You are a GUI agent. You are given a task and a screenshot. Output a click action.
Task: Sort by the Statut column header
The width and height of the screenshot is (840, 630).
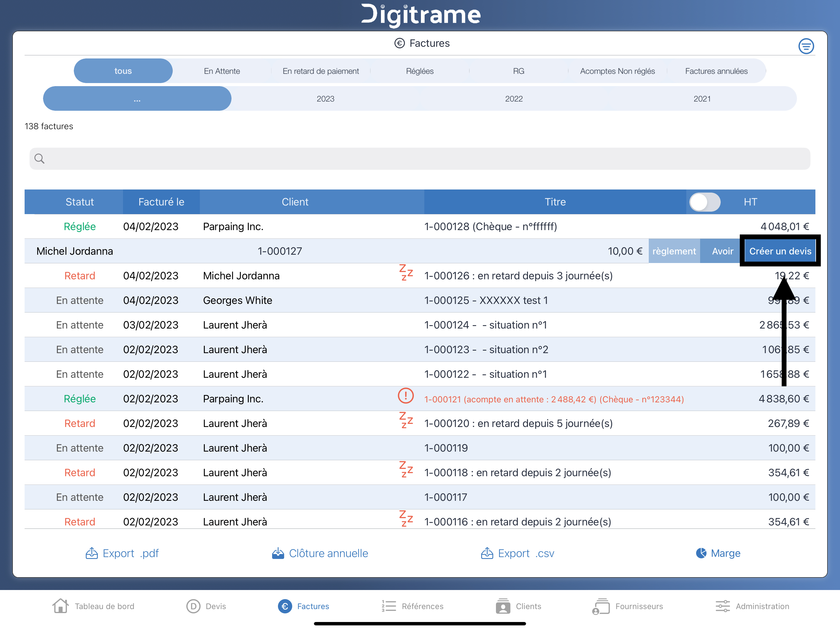(79, 202)
